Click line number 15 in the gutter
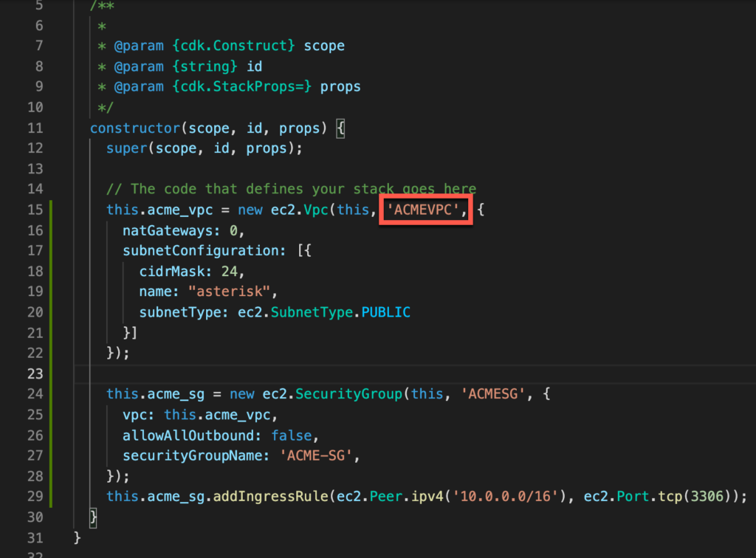The width and height of the screenshot is (756, 558). 35,210
